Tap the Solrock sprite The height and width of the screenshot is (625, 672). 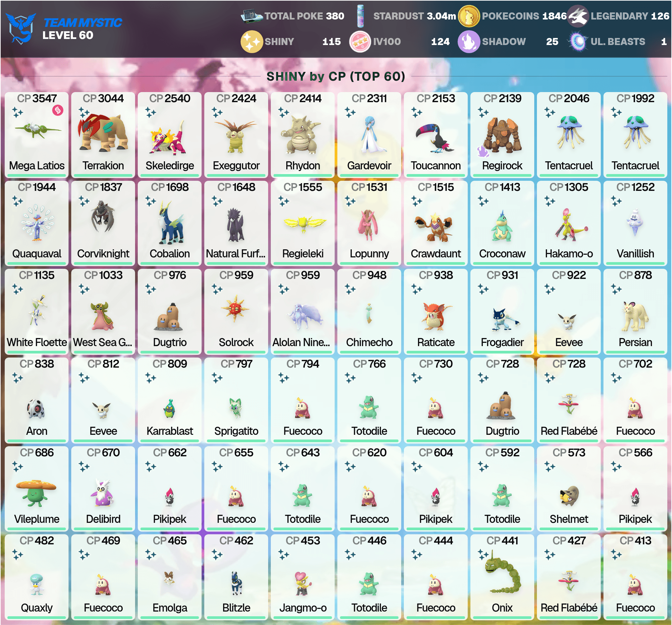[x=235, y=308]
